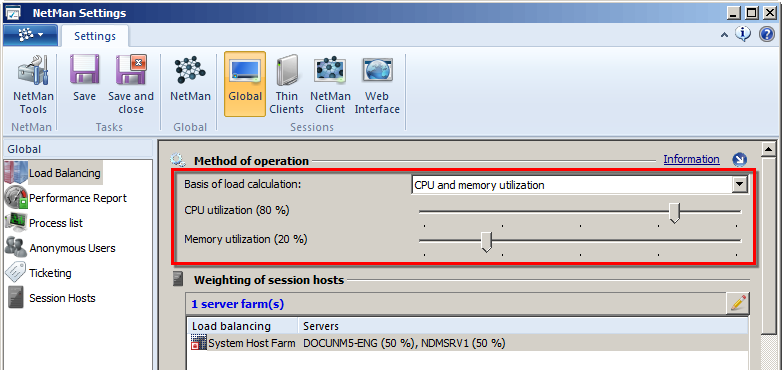Open Web Interface session settings
This screenshot has width=782, height=370.
coord(377,85)
